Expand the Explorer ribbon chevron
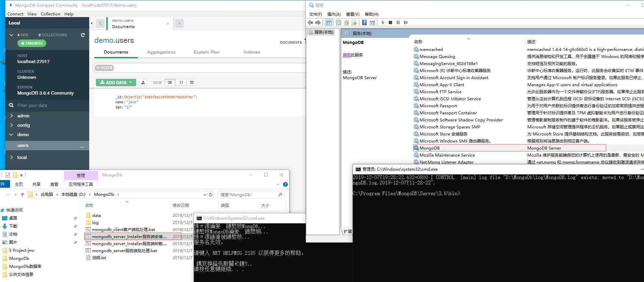The width and height of the screenshot is (644, 282). pyautogui.click(x=278, y=184)
